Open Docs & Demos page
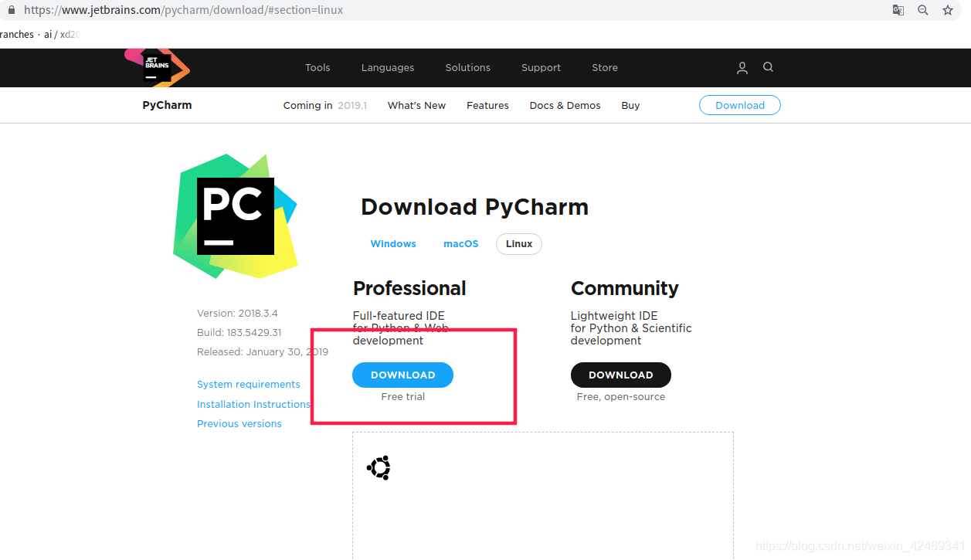 coord(565,106)
